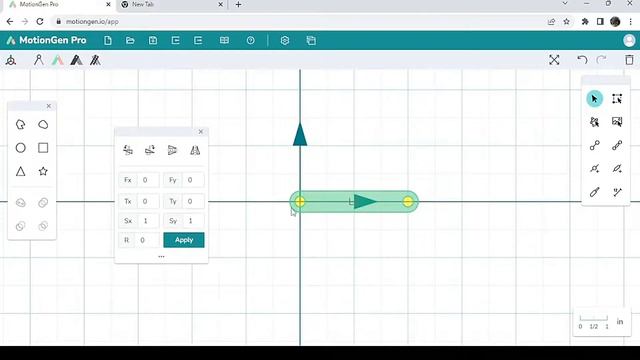
Task: Select the blob closed-curve shape tool
Action: tap(43, 124)
